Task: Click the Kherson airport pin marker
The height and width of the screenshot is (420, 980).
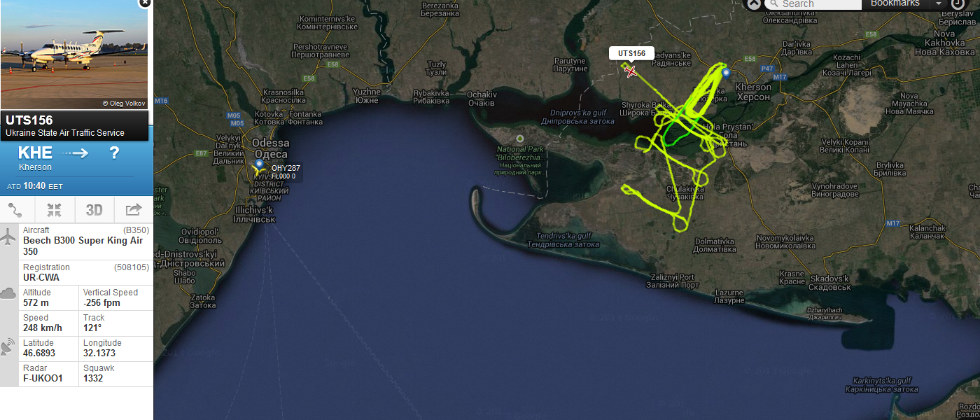Action: [x=726, y=73]
